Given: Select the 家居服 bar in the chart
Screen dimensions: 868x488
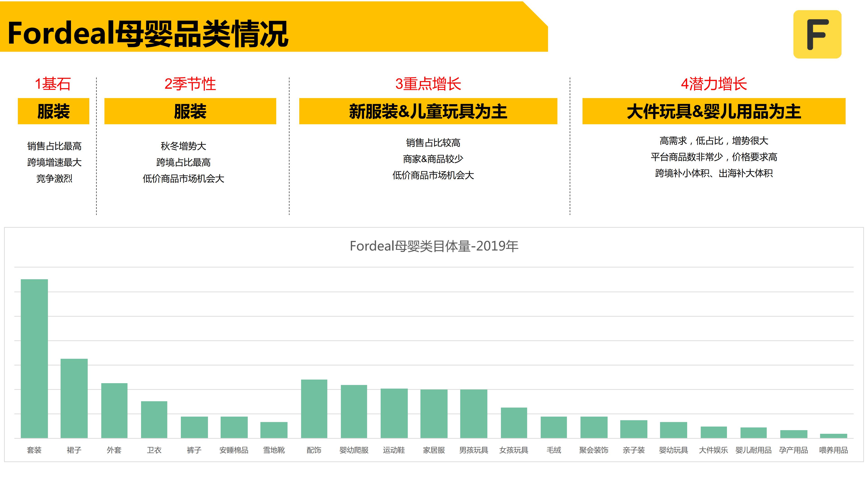Looking at the screenshot, I should 434,414.
